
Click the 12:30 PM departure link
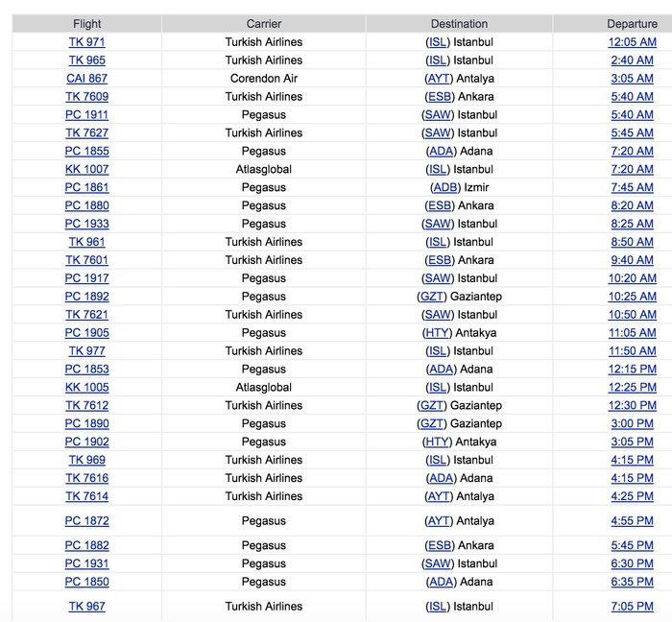pyautogui.click(x=631, y=406)
